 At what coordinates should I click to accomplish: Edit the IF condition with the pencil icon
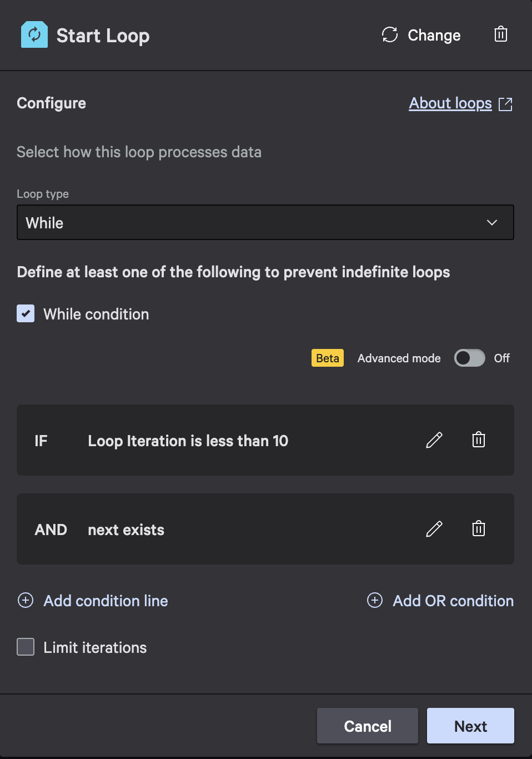click(434, 440)
